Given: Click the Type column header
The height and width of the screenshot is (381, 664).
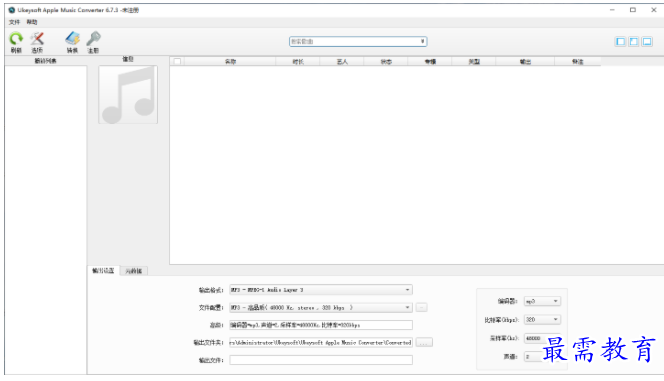Looking at the screenshot, I should 474,61.
